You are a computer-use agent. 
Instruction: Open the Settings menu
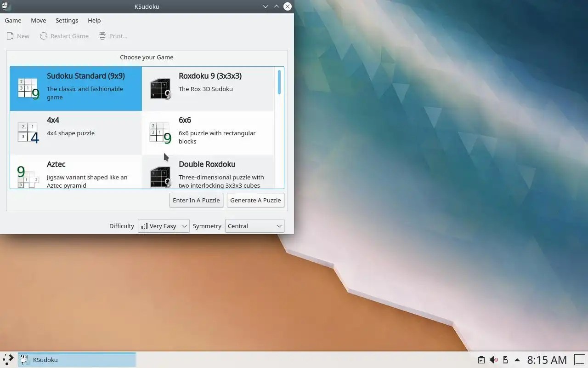pyautogui.click(x=67, y=20)
